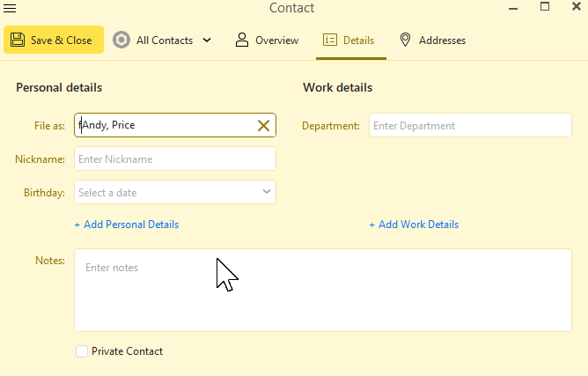Click the floppy disk save icon

[x=18, y=40]
